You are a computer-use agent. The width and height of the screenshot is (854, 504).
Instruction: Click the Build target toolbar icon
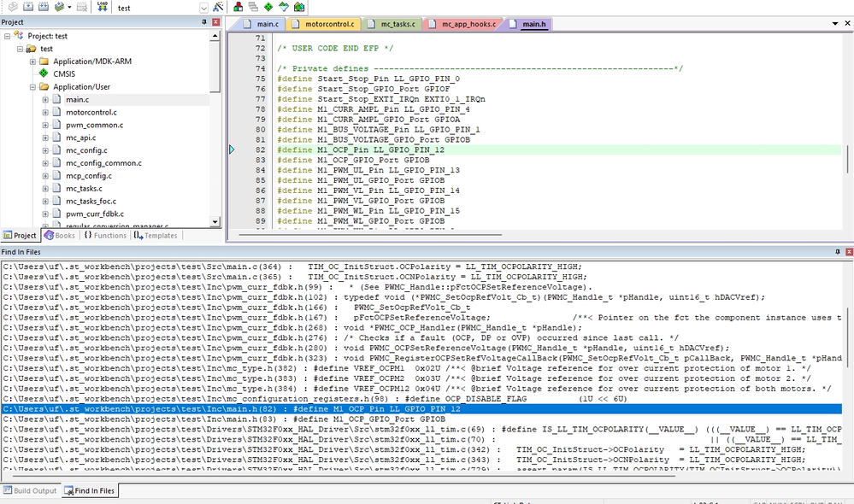[28, 7]
